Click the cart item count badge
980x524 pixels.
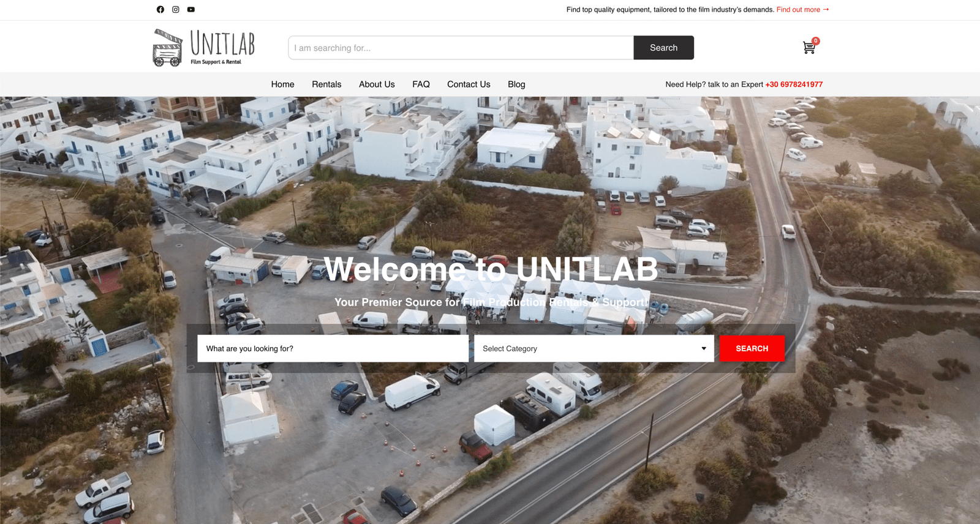(x=815, y=41)
